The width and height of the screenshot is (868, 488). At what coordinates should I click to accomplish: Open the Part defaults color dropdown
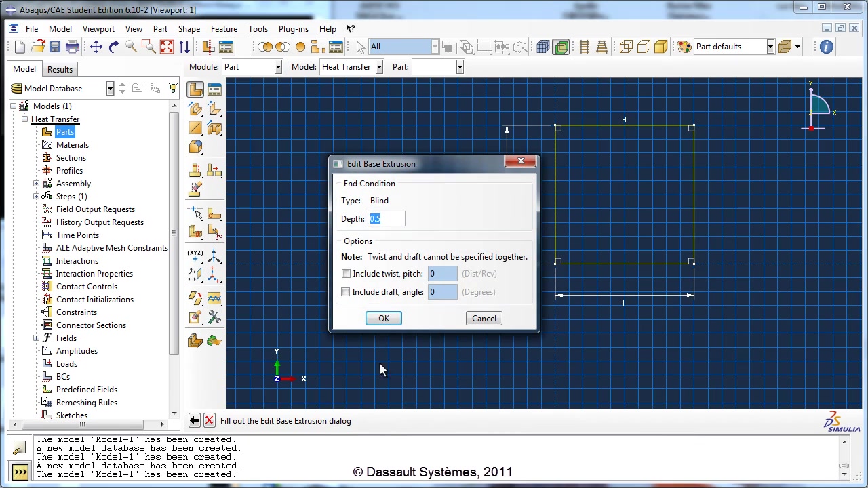[x=770, y=47]
